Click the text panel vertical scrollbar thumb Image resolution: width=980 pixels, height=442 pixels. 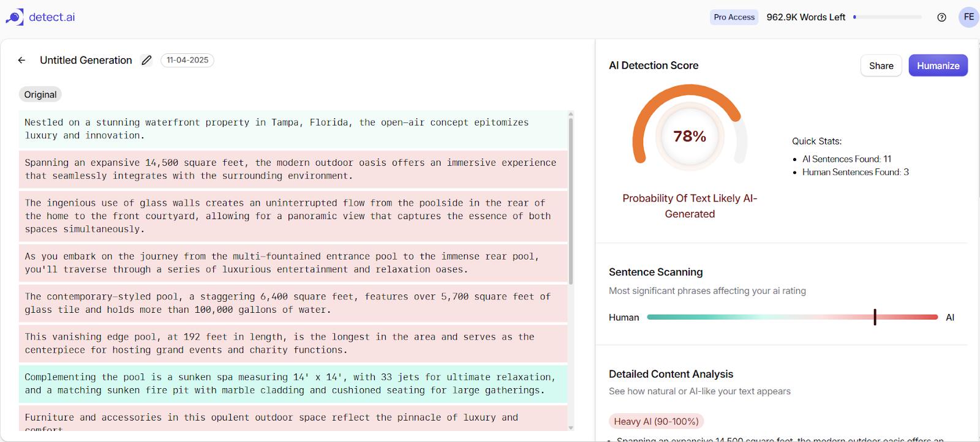click(571, 202)
